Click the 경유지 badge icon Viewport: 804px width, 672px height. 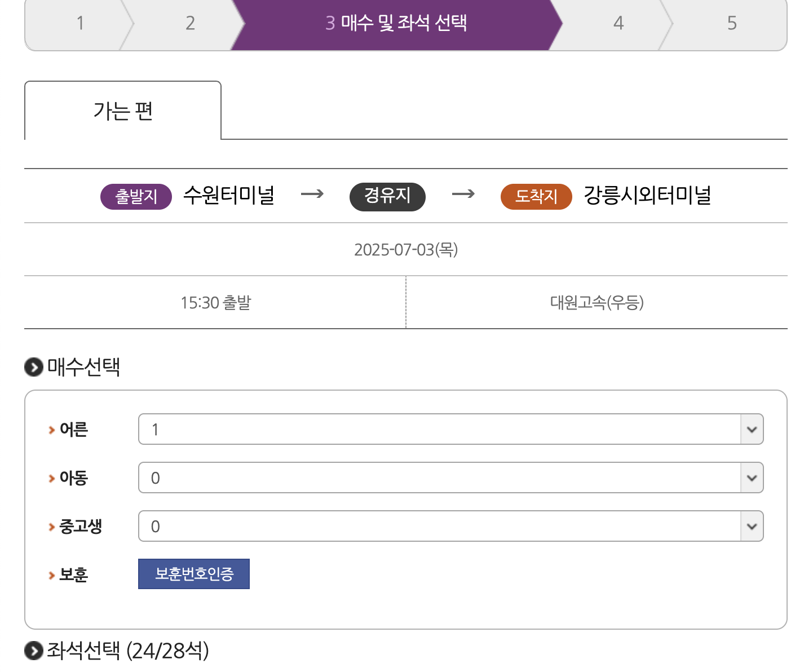pos(387,197)
